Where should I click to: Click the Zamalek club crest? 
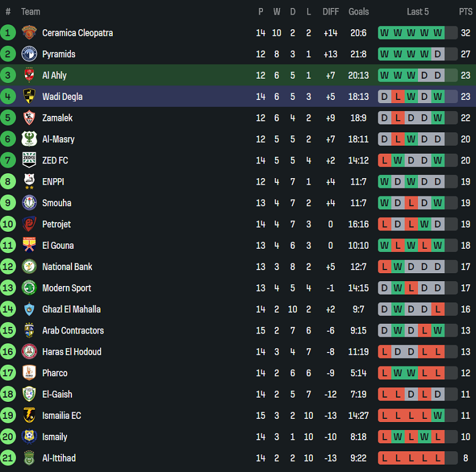(x=29, y=118)
